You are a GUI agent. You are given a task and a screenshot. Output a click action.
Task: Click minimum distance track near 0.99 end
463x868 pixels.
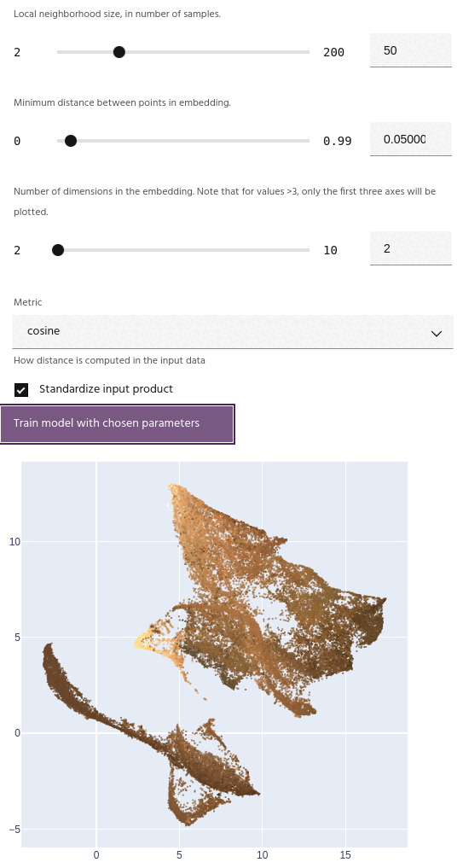click(x=302, y=141)
